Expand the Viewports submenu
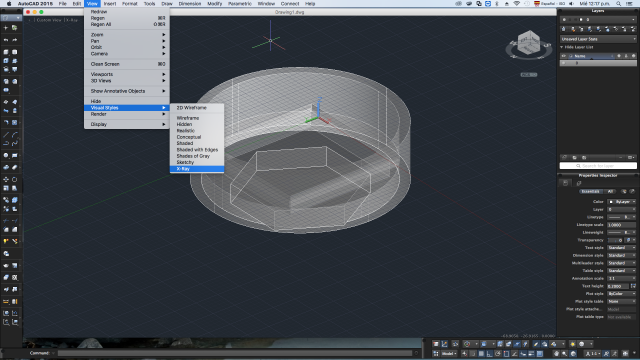The height and width of the screenshot is (360, 640). pyautogui.click(x=127, y=74)
